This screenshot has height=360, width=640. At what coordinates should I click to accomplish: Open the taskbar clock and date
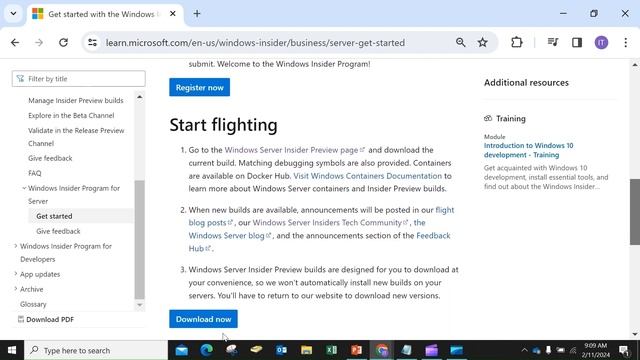596,350
